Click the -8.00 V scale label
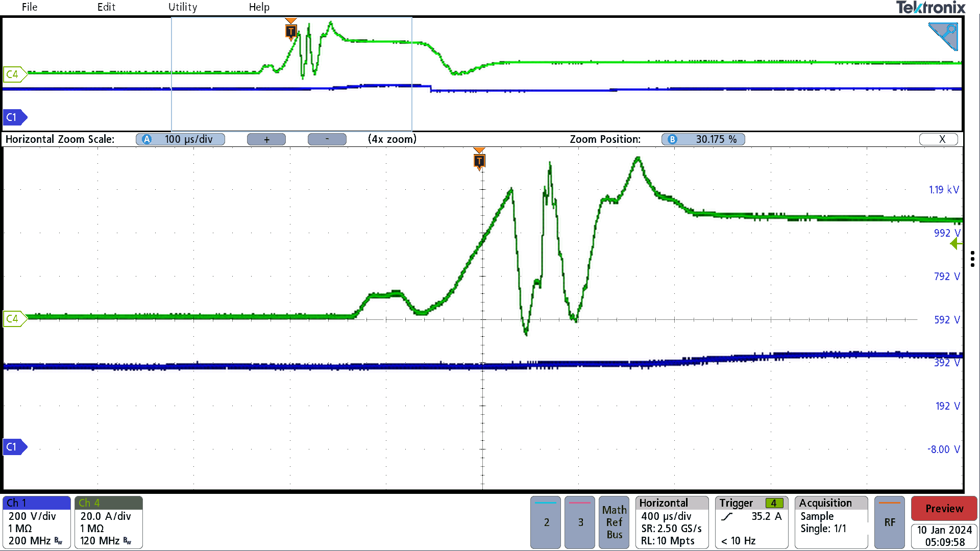The image size is (980, 551). pyautogui.click(x=944, y=449)
